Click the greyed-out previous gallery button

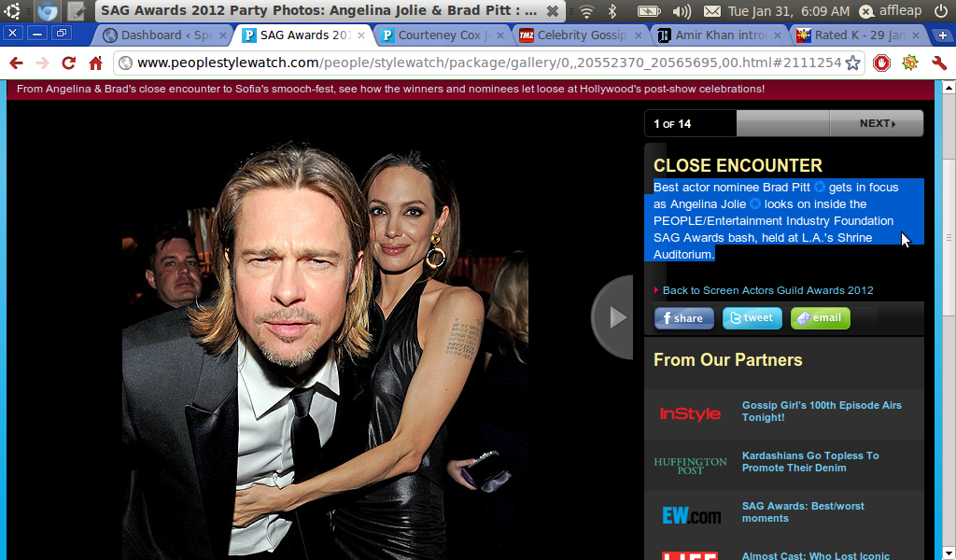click(x=783, y=123)
